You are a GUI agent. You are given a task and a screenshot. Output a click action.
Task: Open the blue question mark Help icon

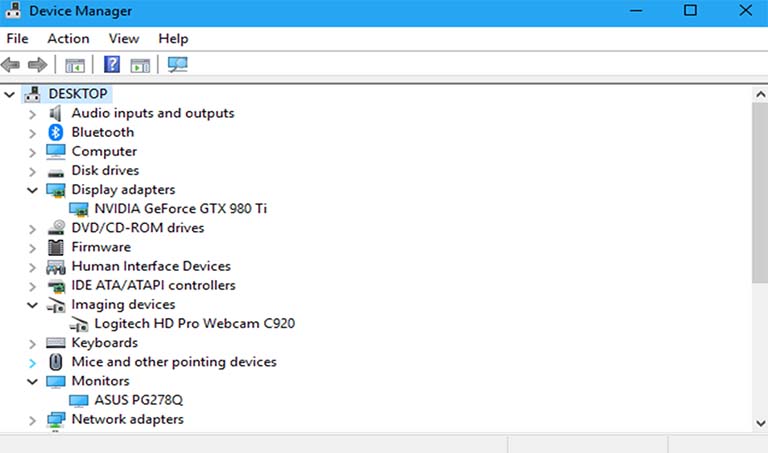click(112, 64)
